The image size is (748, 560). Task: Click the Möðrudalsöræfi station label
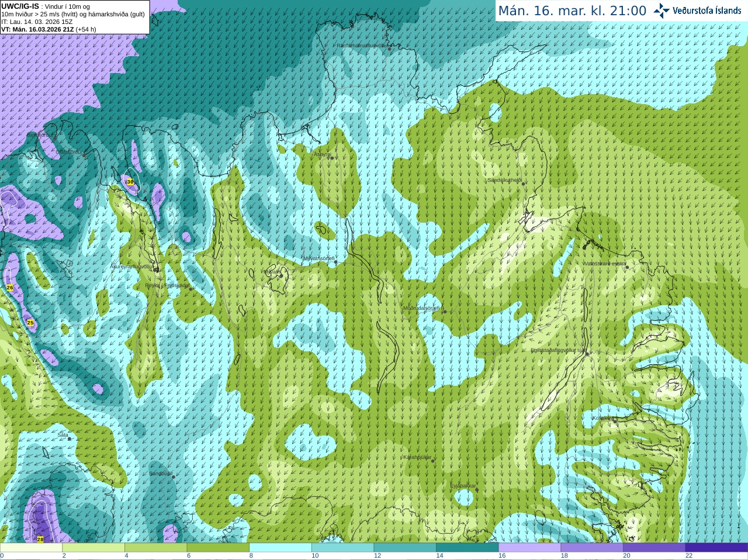pos(423,308)
